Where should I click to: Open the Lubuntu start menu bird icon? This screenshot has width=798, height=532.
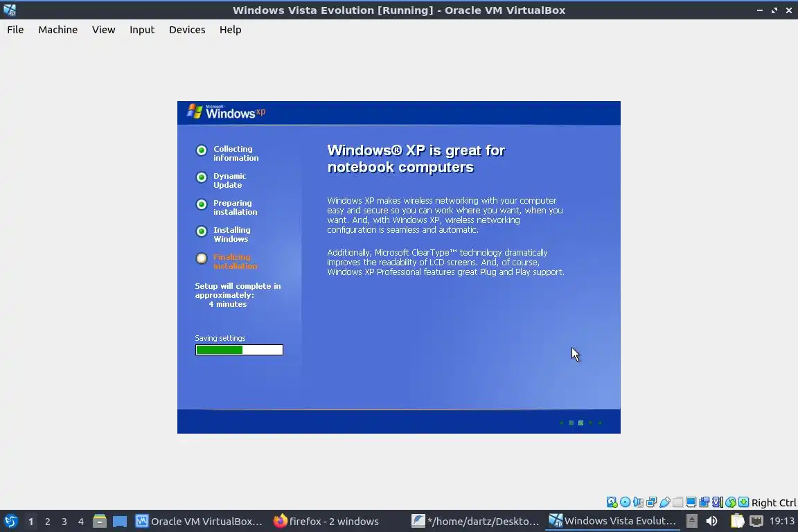tap(10, 521)
